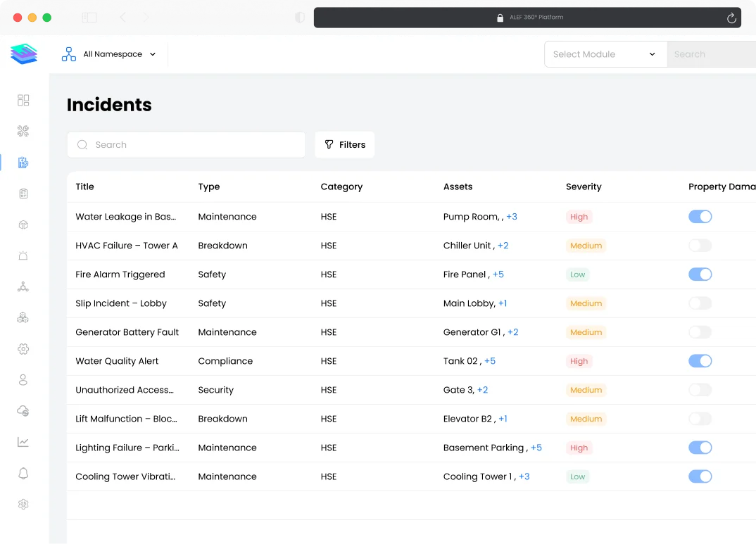The width and height of the screenshot is (756, 544).
Task: Open the cloud sync icon in sidebar
Action: coord(23,411)
